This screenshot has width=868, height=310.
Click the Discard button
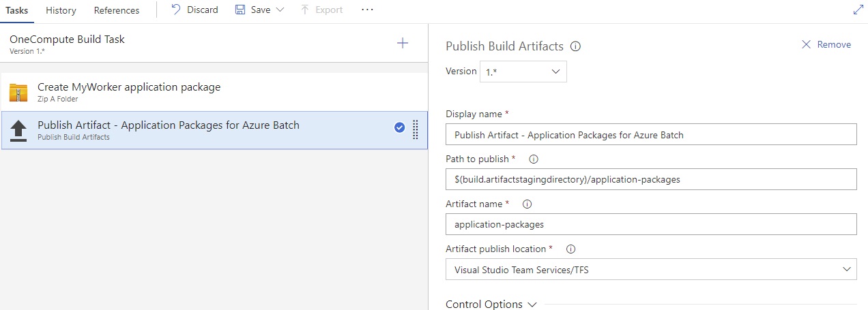point(194,10)
